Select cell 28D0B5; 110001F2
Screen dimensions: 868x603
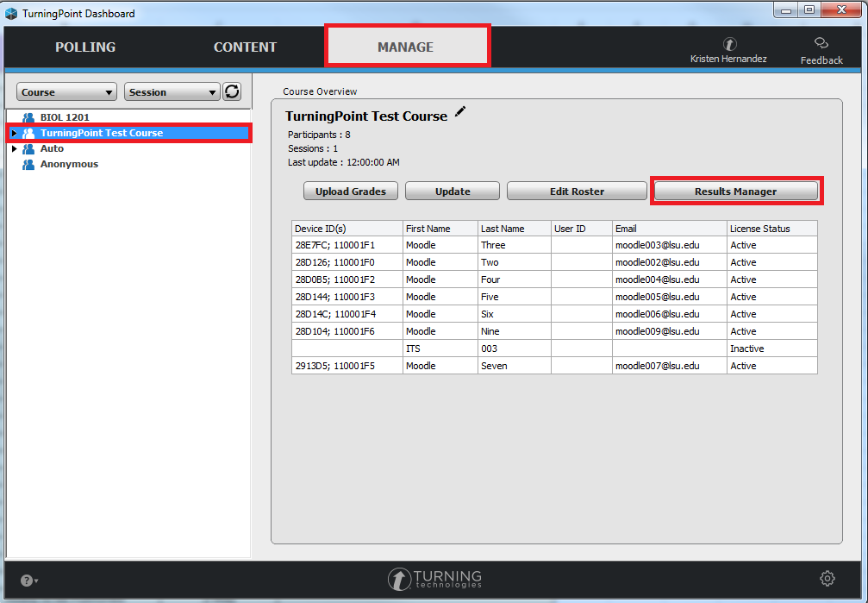[347, 280]
